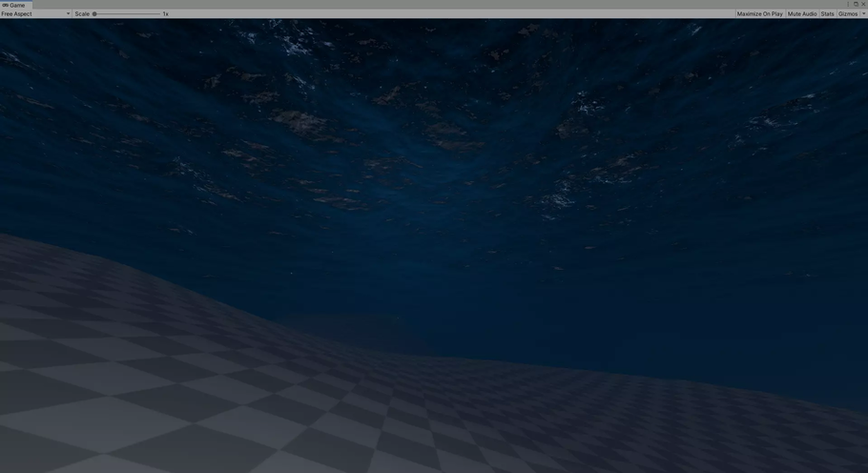This screenshot has width=868, height=473.
Task: Toggle Gizmos in the Game view
Action: point(847,14)
